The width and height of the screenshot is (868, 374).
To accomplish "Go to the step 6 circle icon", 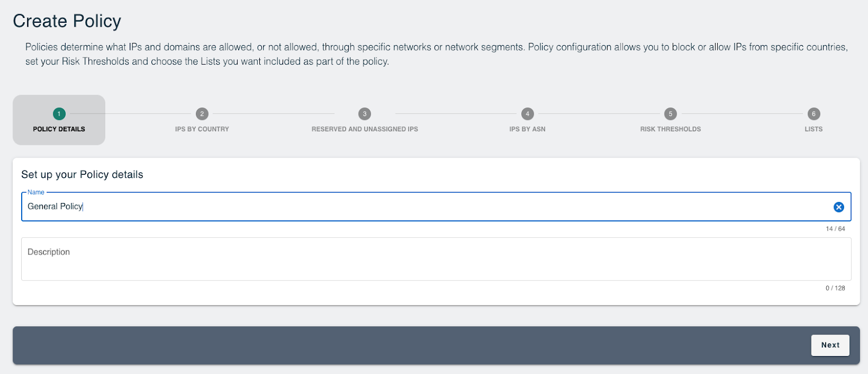I will pos(813,114).
